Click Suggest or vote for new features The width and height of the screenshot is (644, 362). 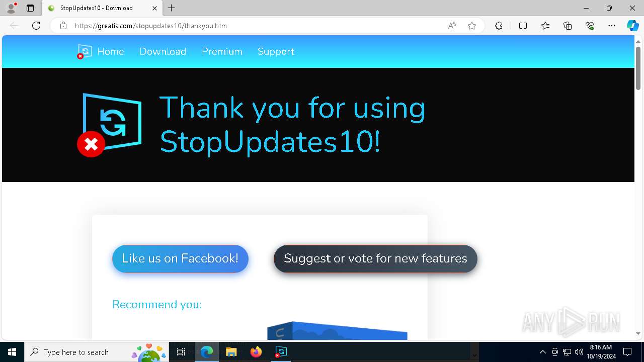tap(375, 258)
